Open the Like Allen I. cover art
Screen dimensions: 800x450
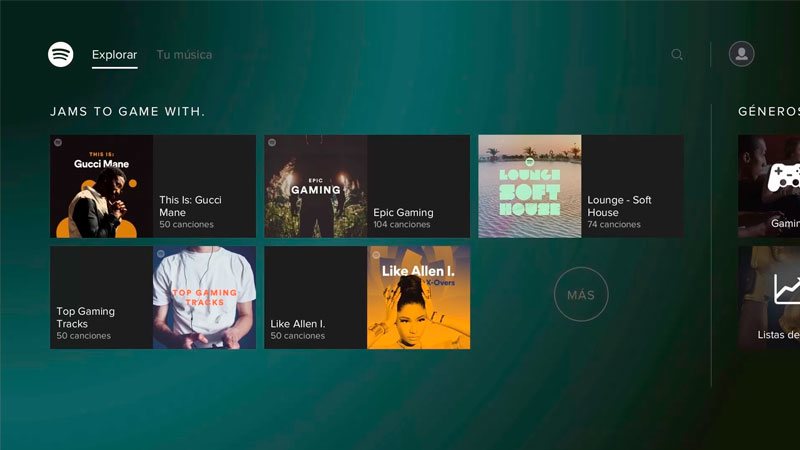pos(418,297)
